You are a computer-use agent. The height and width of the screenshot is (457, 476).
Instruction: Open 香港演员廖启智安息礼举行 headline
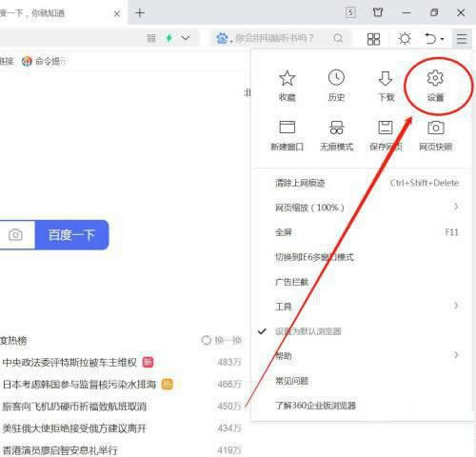pyautogui.click(x=60, y=450)
